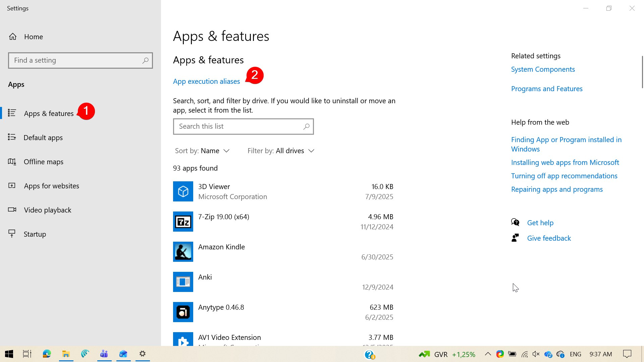This screenshot has width=644, height=362.
Task: Open Video playback settings
Action: (48, 210)
